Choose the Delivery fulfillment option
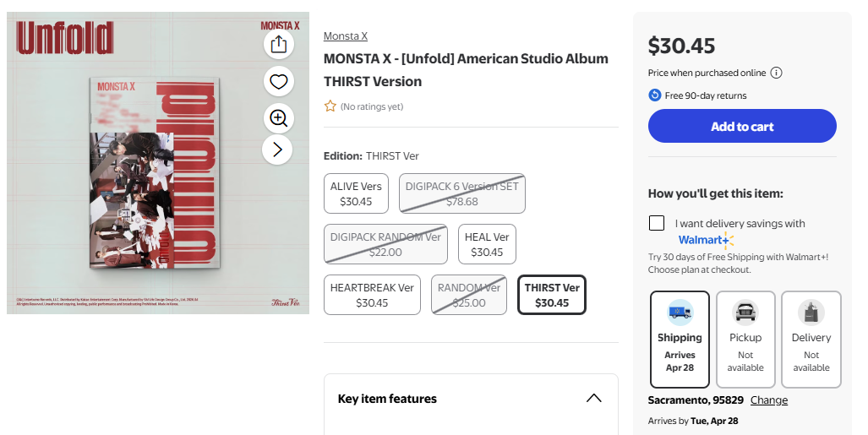 click(x=811, y=339)
